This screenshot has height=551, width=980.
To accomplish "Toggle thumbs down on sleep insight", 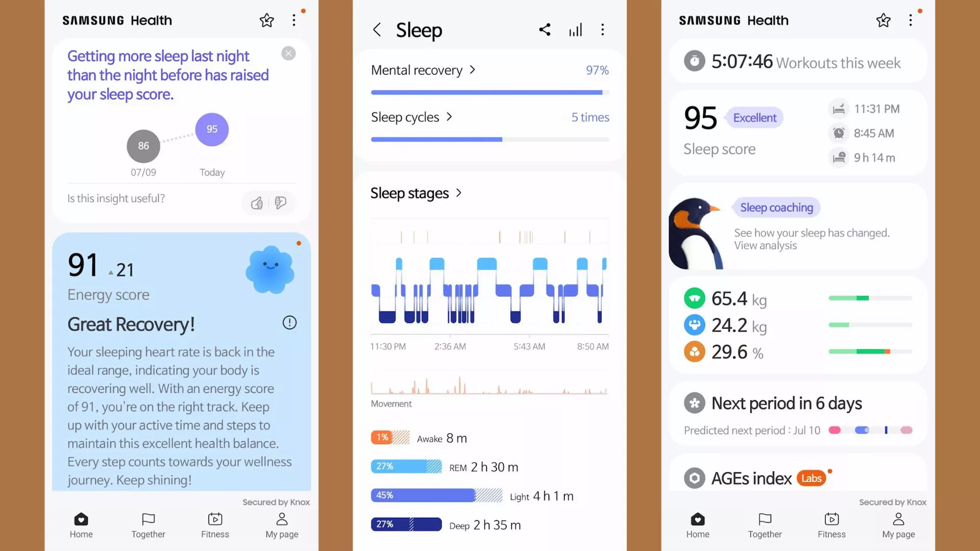I will point(280,203).
